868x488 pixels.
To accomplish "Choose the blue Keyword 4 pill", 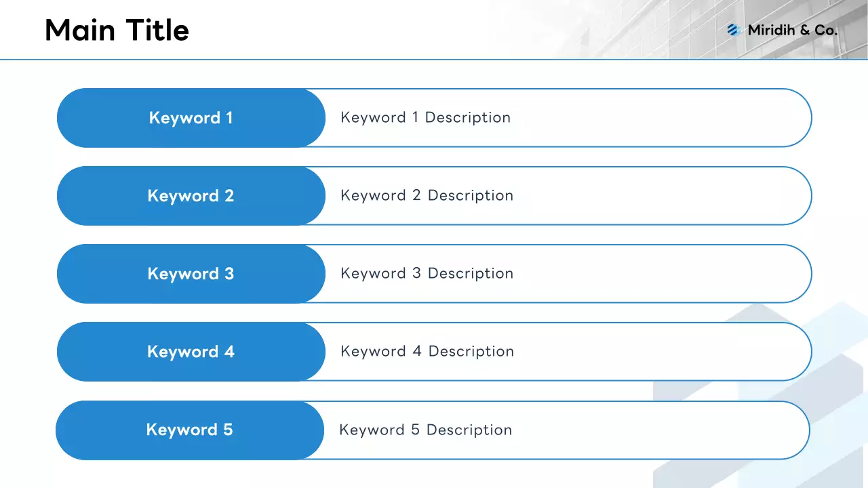I will [191, 352].
